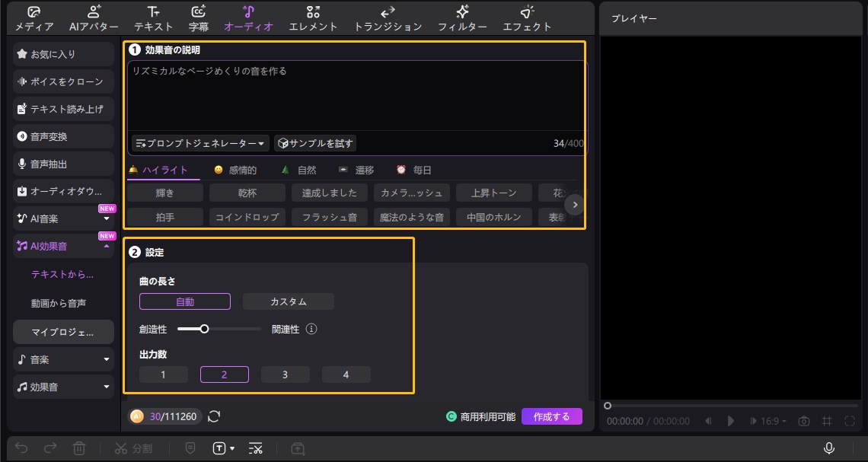Open the プロンプトジェネレーター dropdown
868x462 pixels.
(198, 142)
